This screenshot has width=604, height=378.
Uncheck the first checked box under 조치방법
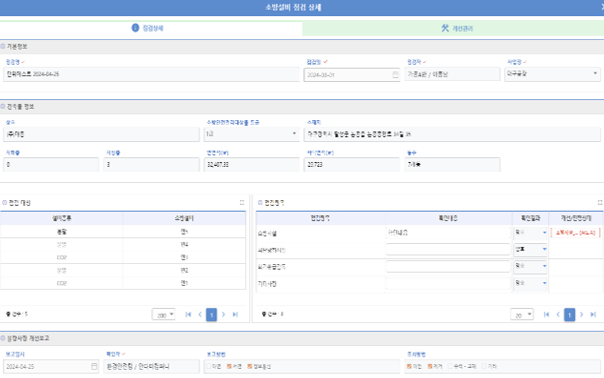tap(409, 366)
